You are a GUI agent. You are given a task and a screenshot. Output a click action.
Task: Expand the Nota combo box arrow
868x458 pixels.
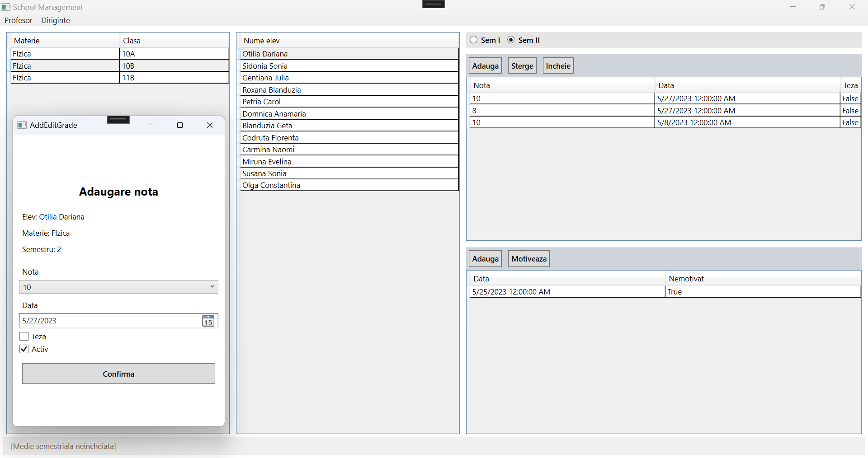212,287
